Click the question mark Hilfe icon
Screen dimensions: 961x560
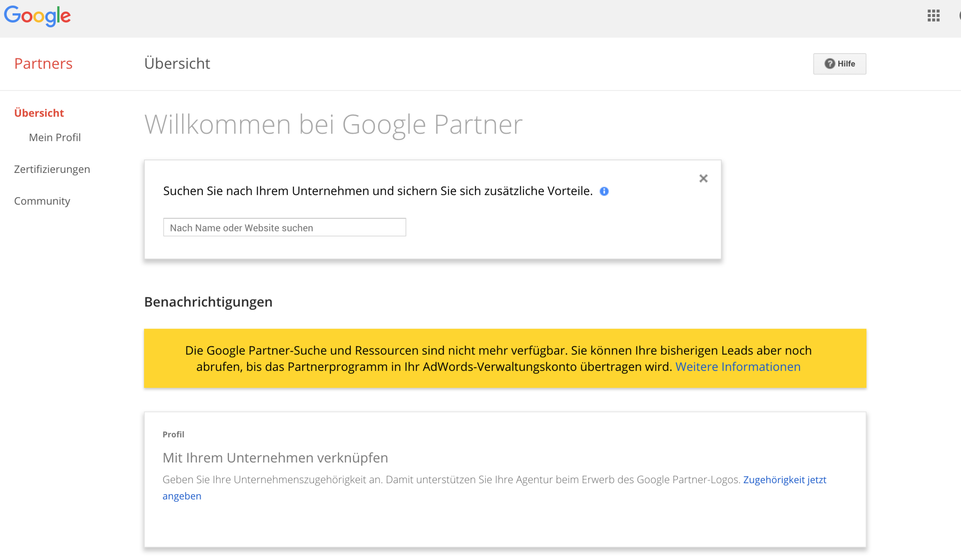pyautogui.click(x=829, y=63)
